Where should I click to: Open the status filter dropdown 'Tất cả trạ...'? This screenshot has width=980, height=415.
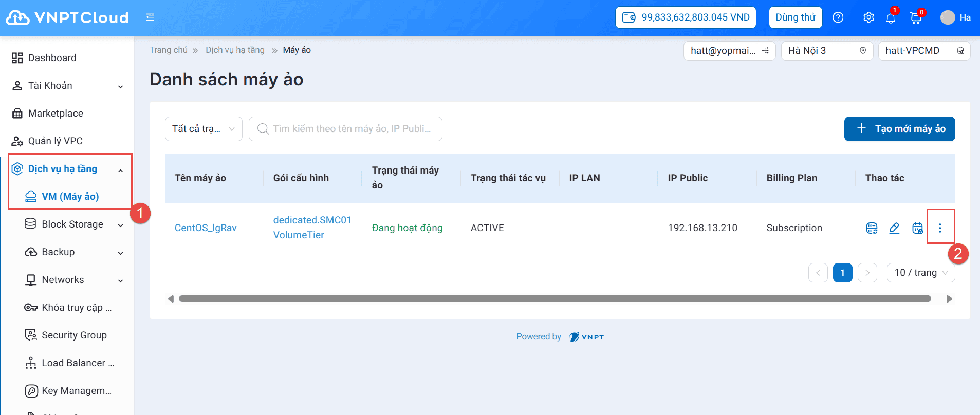(204, 129)
